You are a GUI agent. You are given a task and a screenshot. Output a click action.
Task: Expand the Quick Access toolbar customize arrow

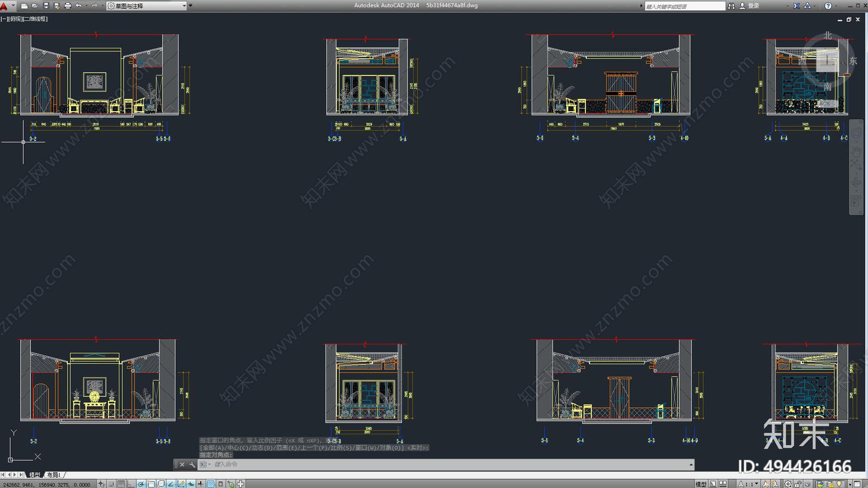click(190, 6)
